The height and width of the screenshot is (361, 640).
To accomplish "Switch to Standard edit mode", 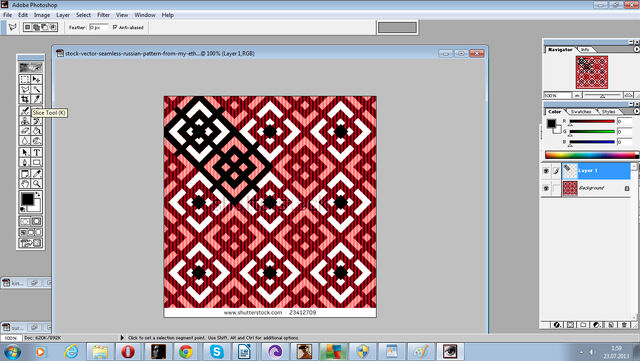I will (25, 221).
